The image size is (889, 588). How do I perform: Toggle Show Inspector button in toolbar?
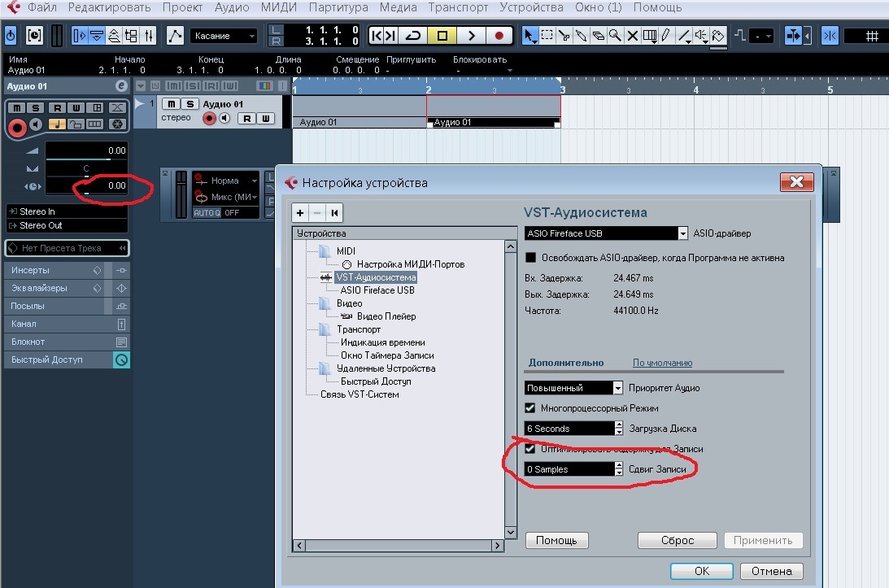[x=80, y=36]
